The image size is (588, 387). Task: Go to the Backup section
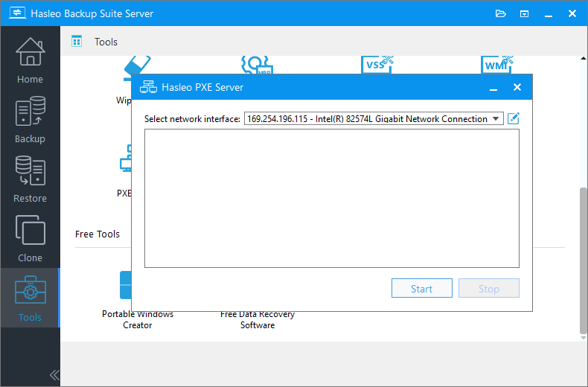click(x=30, y=120)
